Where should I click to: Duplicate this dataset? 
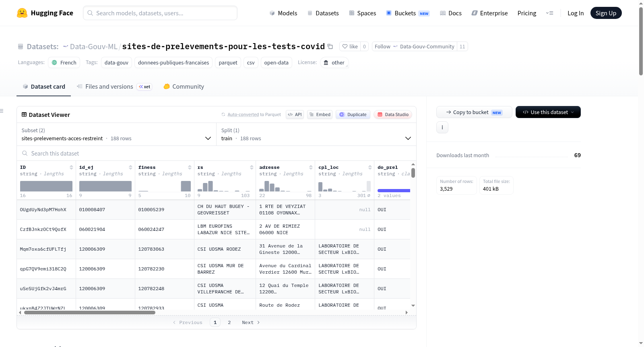pyautogui.click(x=353, y=114)
